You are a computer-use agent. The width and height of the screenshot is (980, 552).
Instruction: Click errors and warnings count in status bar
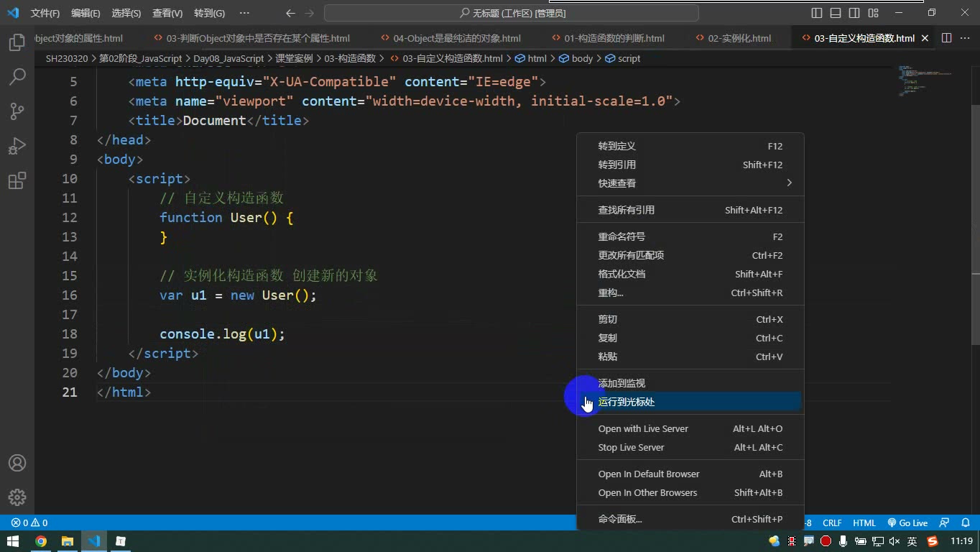(x=29, y=523)
